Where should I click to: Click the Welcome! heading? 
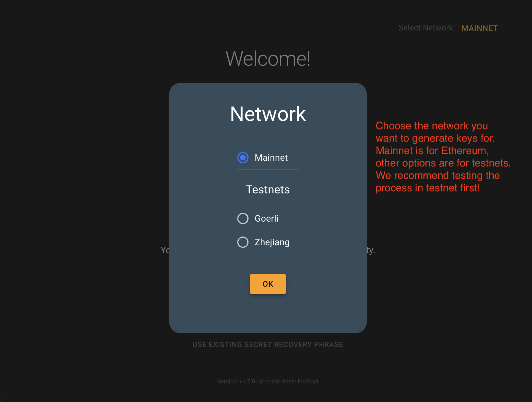(267, 58)
